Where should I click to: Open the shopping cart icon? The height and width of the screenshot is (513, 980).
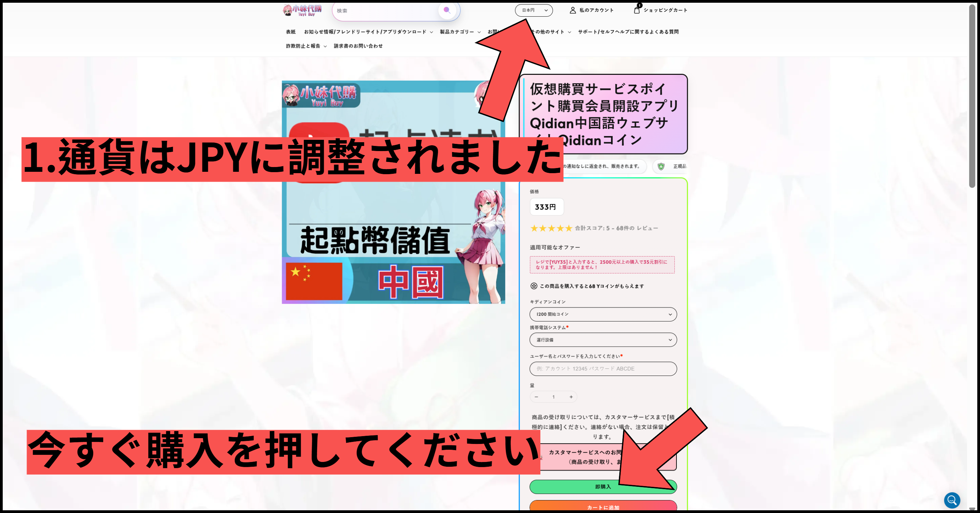pyautogui.click(x=637, y=10)
